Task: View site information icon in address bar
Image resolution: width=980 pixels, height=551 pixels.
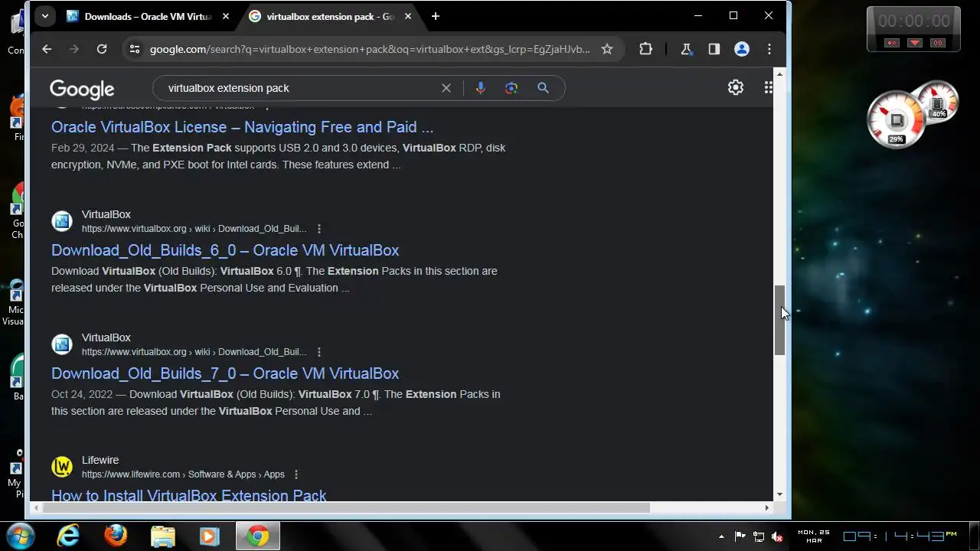Action: (x=135, y=49)
